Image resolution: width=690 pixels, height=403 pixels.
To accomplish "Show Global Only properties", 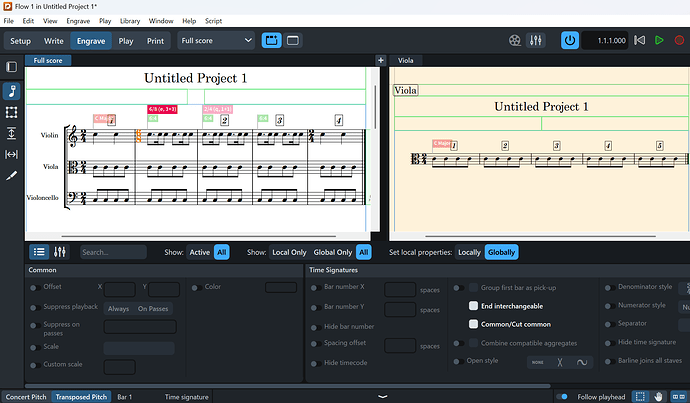I will point(333,252).
